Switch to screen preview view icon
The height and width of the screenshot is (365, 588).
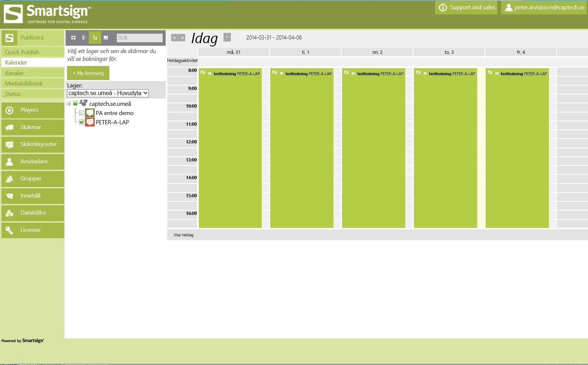[x=106, y=38]
